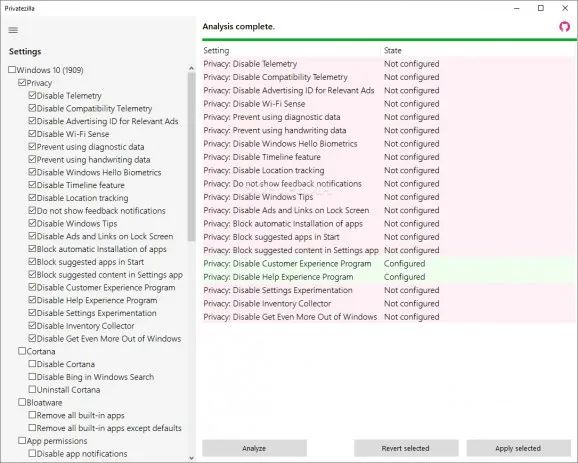Uncheck Disable Telemetry checkbox
The width and height of the screenshot is (578, 463).
click(x=32, y=95)
